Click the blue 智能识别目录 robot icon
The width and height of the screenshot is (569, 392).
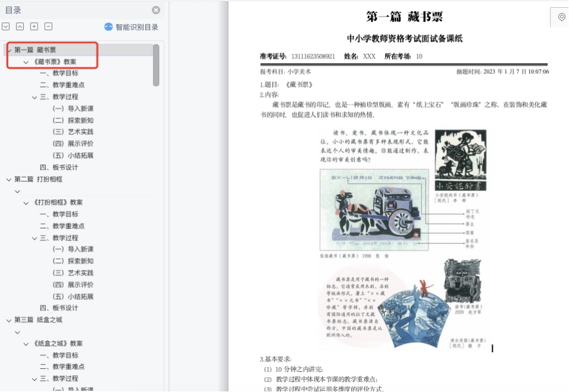point(108,27)
